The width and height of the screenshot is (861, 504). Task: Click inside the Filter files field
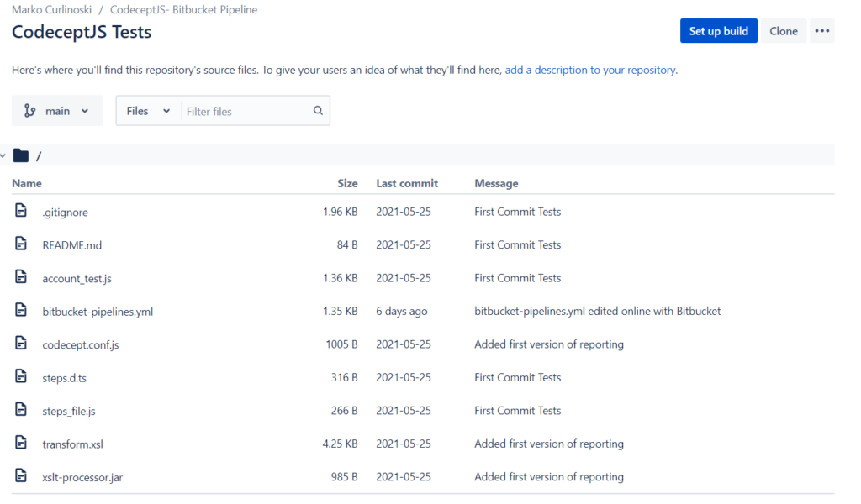click(x=244, y=110)
